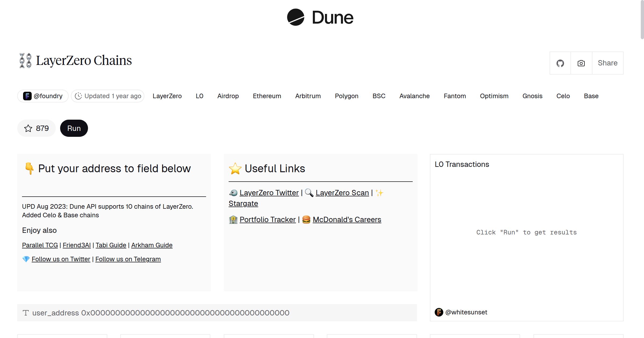
Task: Follow the McDonald's Careers link
Action: [347, 219]
